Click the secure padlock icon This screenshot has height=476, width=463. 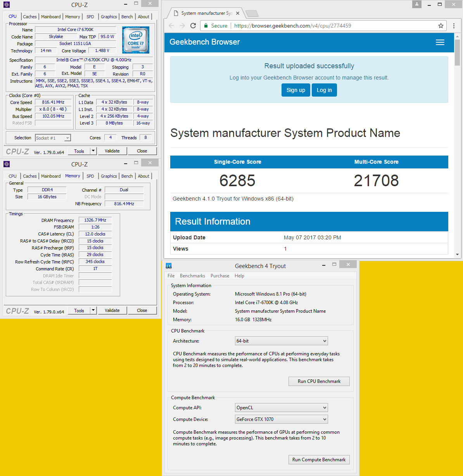pos(206,26)
